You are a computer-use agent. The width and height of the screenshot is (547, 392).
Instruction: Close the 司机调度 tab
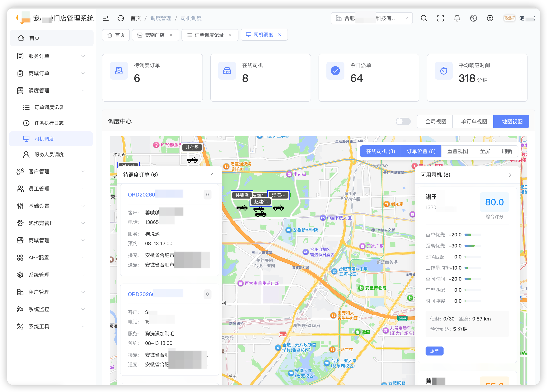point(279,35)
